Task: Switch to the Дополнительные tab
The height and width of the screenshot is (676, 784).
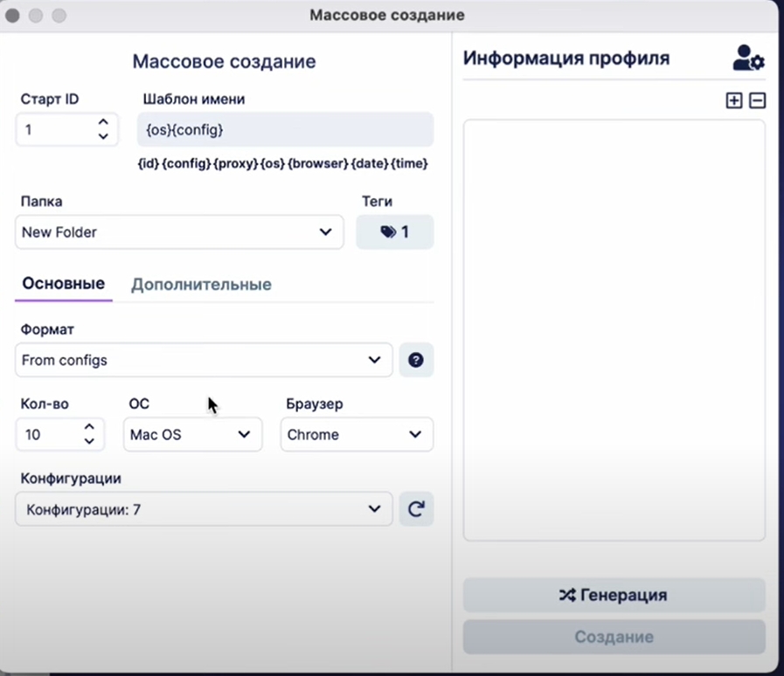Action: point(201,285)
